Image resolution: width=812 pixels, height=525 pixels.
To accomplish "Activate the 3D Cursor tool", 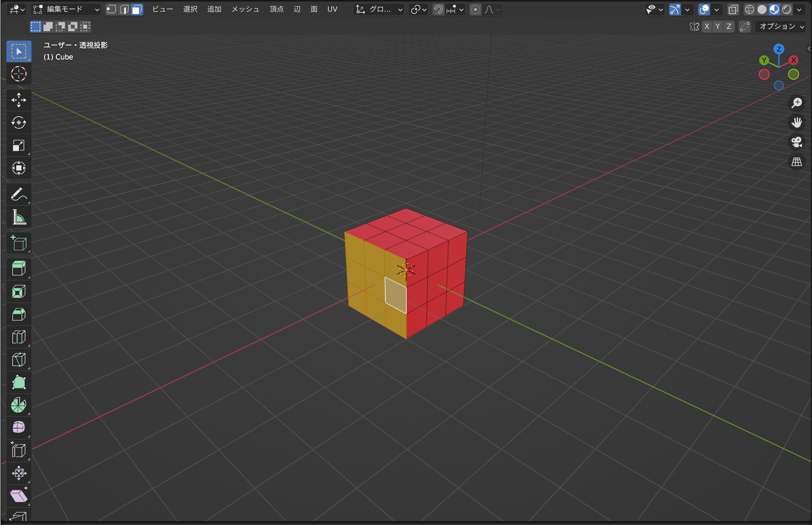I will [19, 74].
